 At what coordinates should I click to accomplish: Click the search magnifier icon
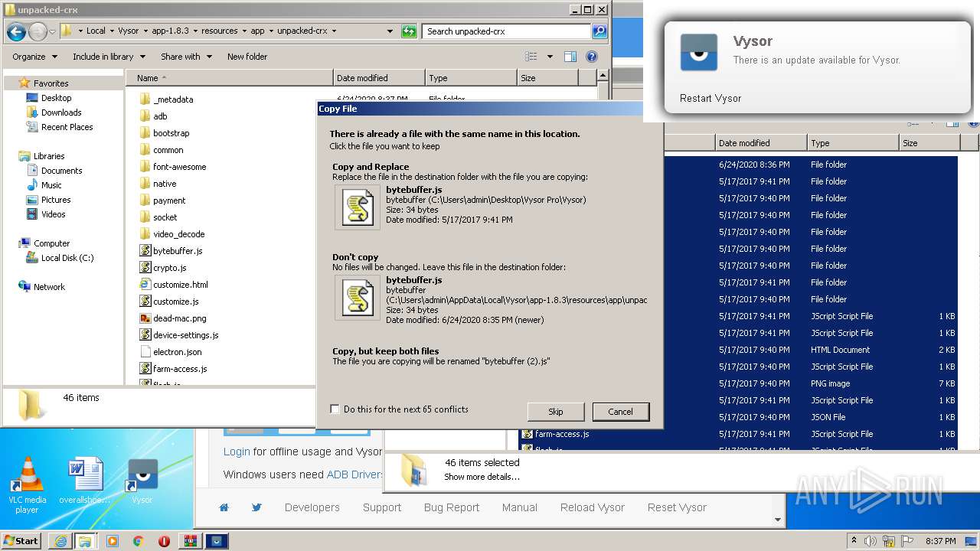coord(599,31)
